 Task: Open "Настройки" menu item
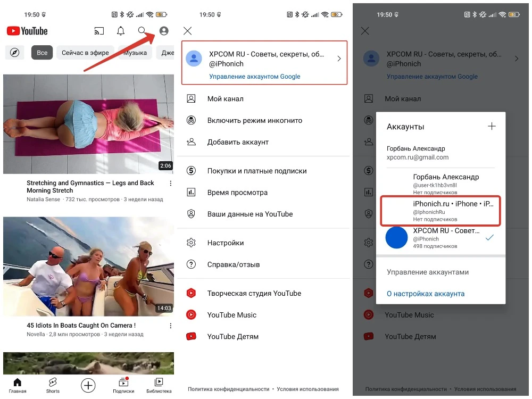point(226,243)
